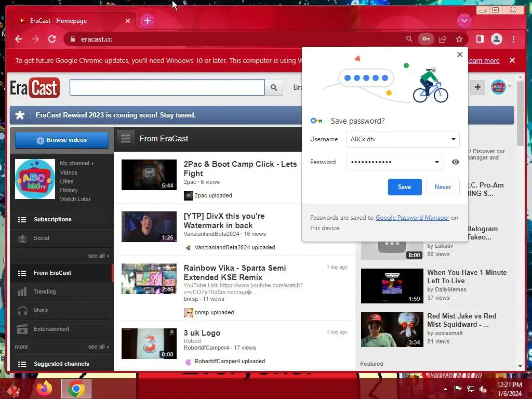Open Entertainment with clapperboard icon
The height and width of the screenshot is (399, 532).
coord(62,329)
